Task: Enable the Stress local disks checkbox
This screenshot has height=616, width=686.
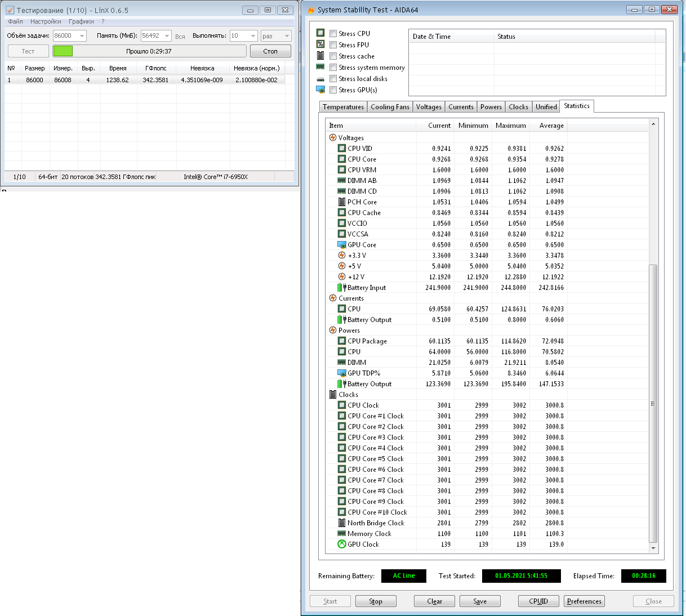Action: [333, 78]
